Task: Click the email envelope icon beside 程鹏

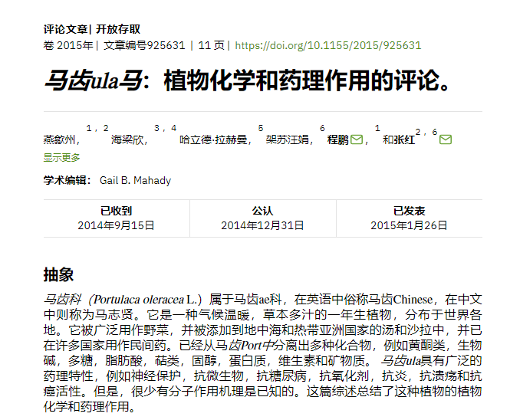Action: pos(357,140)
